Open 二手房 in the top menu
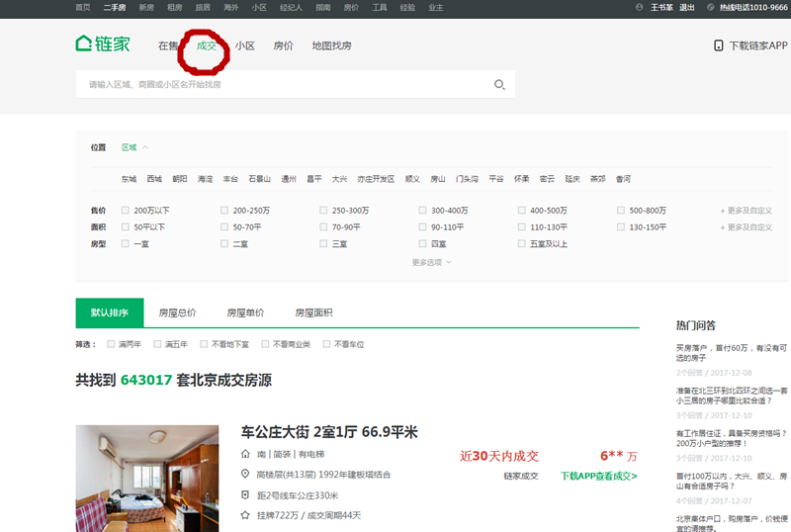 pyautogui.click(x=115, y=8)
